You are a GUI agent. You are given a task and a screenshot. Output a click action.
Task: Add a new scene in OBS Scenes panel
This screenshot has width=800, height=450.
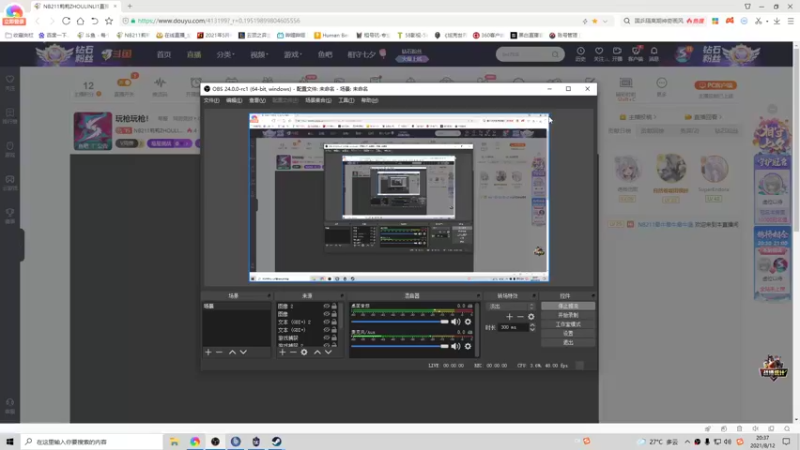[208, 352]
